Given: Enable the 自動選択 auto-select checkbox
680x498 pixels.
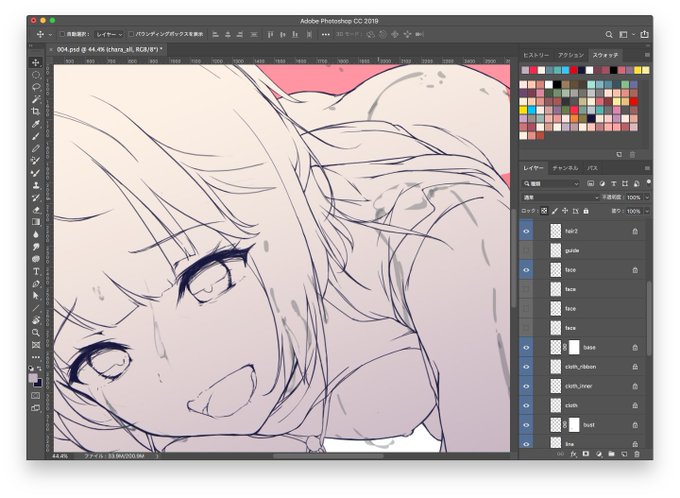Looking at the screenshot, I should point(62,34).
